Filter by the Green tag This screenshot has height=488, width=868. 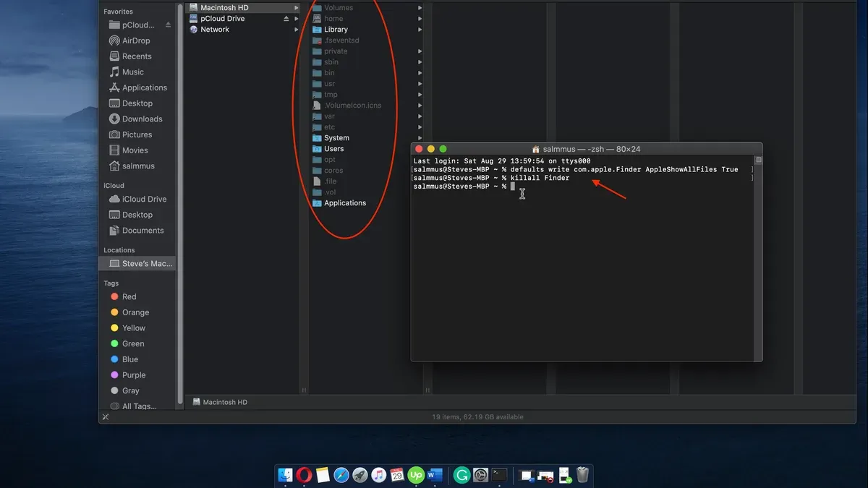[x=127, y=344]
